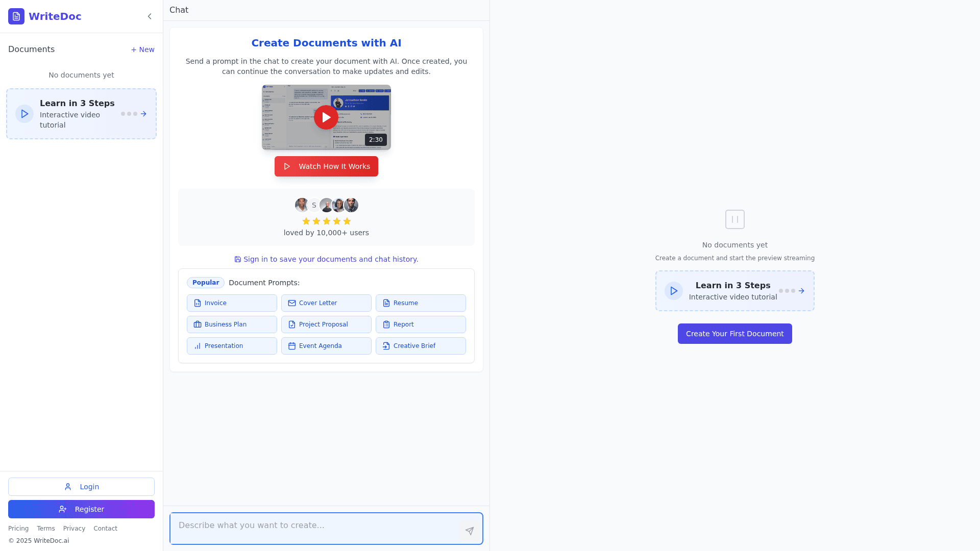Screen dimensions: 980x551
Task: Click the sidebar 'No documents yet' text
Action: [81, 75]
